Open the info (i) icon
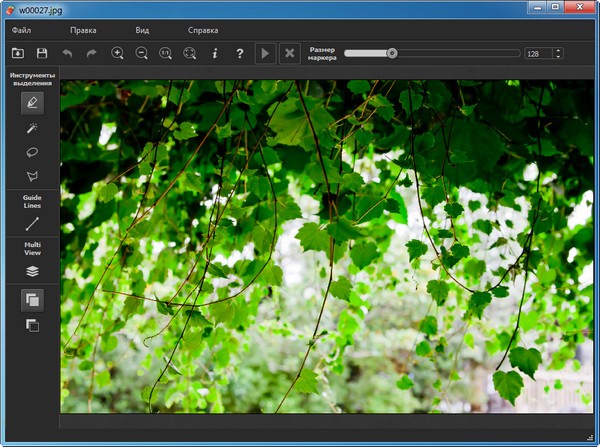Viewport: 600px width, 447px height. coord(215,53)
